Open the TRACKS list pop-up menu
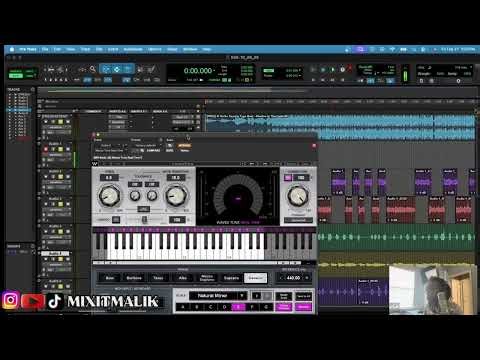 [x=33, y=89]
